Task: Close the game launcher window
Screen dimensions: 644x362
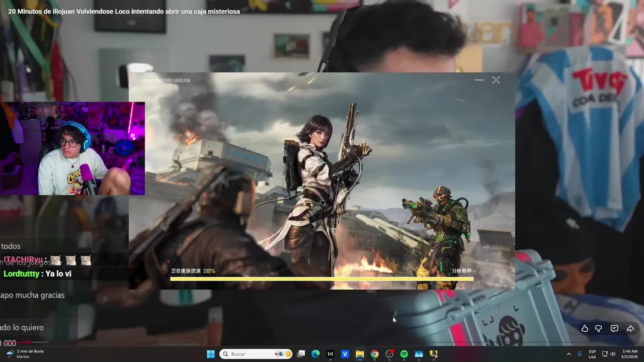Action: pos(496,80)
